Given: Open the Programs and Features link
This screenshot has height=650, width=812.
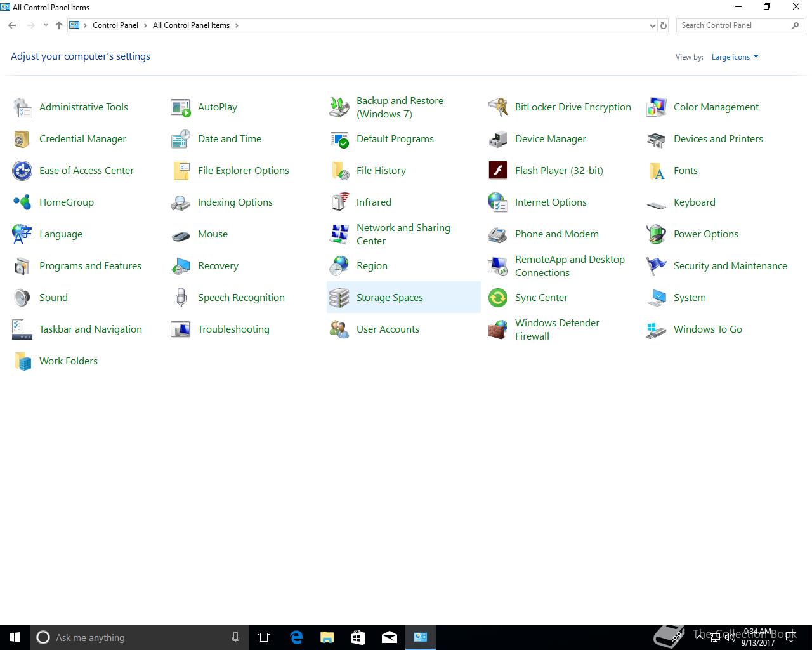Looking at the screenshot, I should (x=90, y=266).
